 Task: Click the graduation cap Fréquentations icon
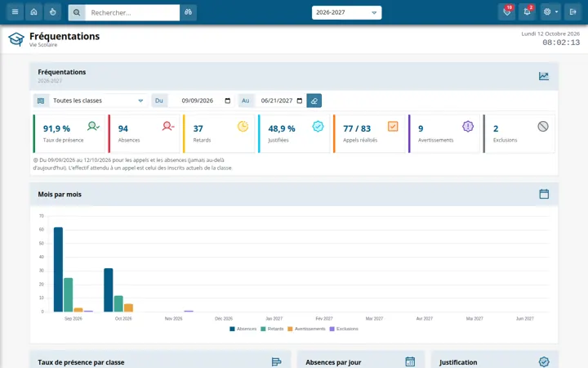pyautogui.click(x=16, y=39)
